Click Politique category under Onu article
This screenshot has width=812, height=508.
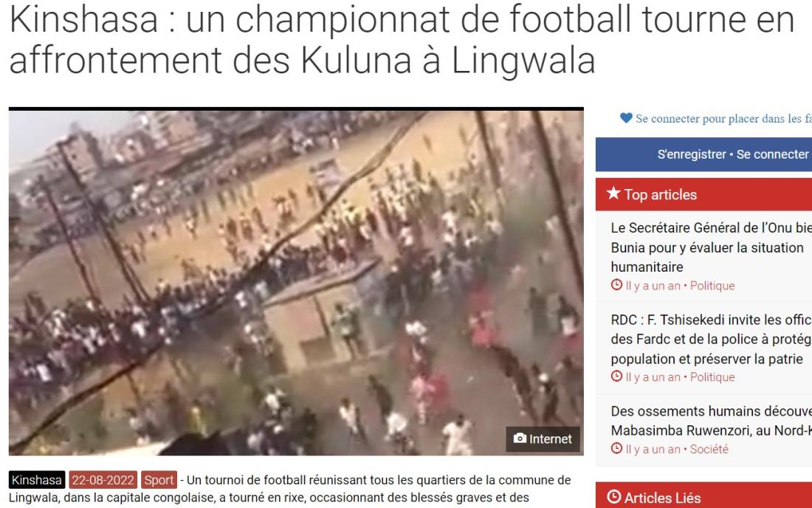point(712,285)
